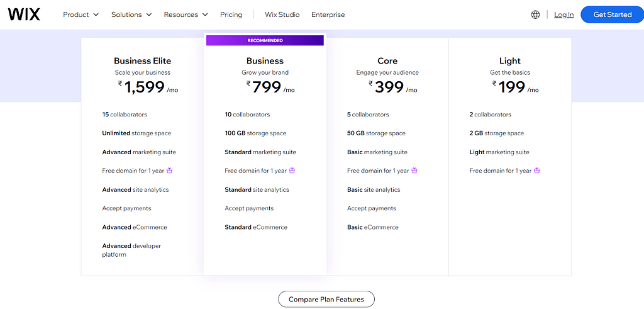The image size is (644, 309).
Task: Click '10 collaborators' feature
Action: (247, 115)
